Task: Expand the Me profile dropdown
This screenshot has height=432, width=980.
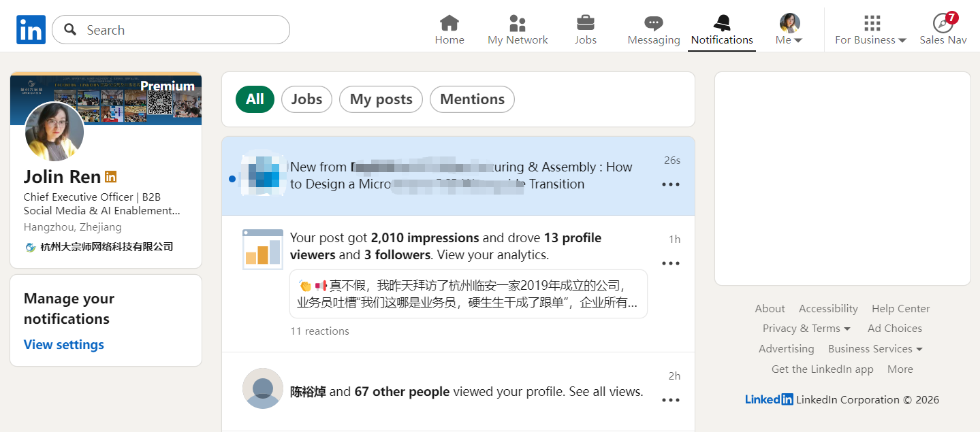Action: click(789, 30)
